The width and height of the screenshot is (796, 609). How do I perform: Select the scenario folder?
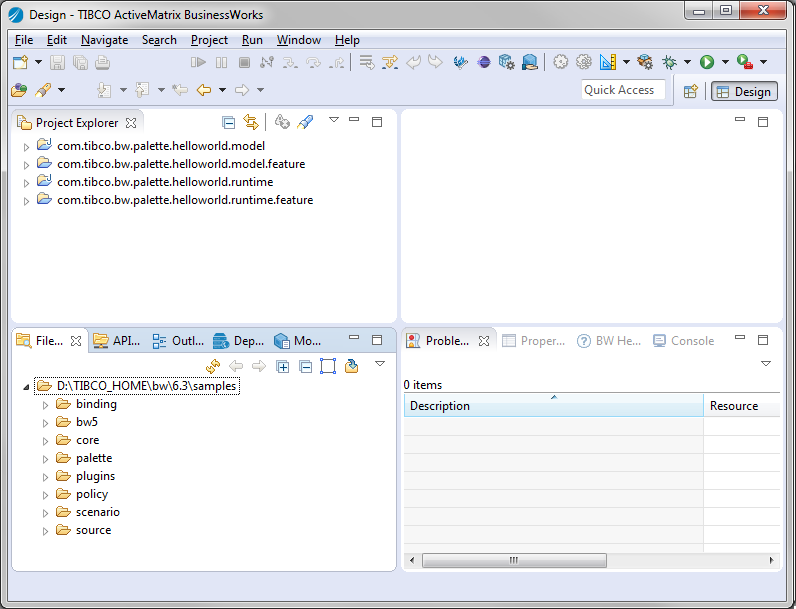click(97, 512)
